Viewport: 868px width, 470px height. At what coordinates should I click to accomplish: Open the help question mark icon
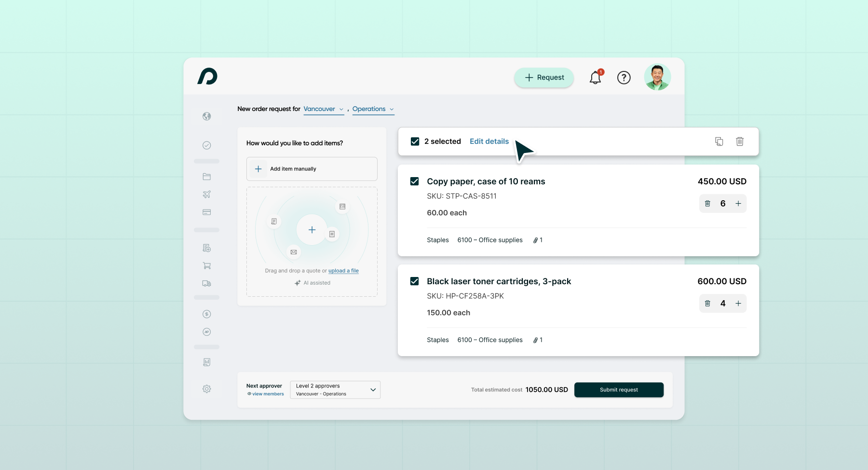pyautogui.click(x=624, y=78)
